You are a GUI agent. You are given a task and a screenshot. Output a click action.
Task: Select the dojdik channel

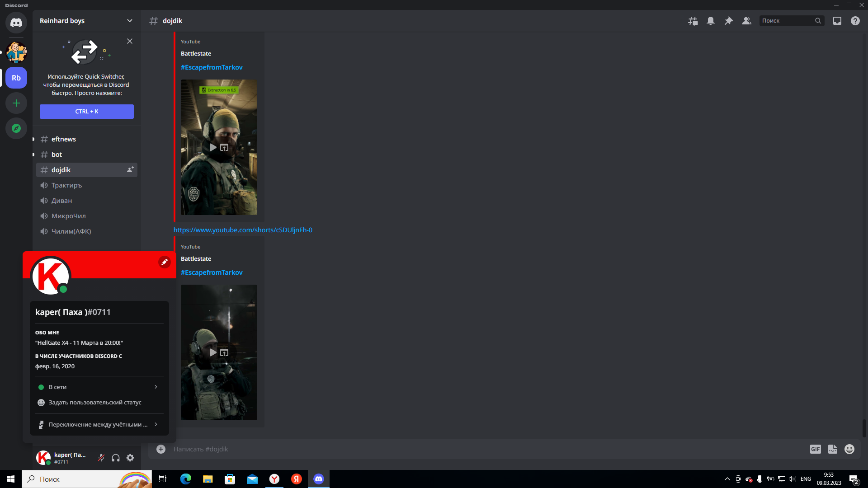pos(87,170)
